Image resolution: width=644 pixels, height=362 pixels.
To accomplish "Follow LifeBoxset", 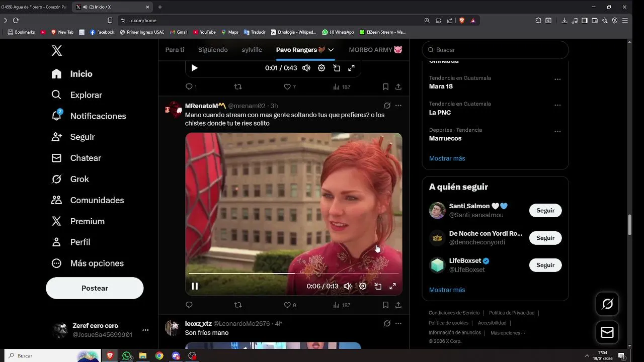I will tap(545, 265).
